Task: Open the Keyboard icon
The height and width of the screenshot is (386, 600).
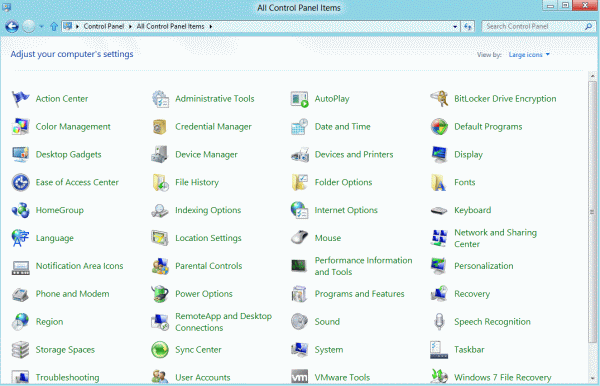Action: tap(439, 210)
